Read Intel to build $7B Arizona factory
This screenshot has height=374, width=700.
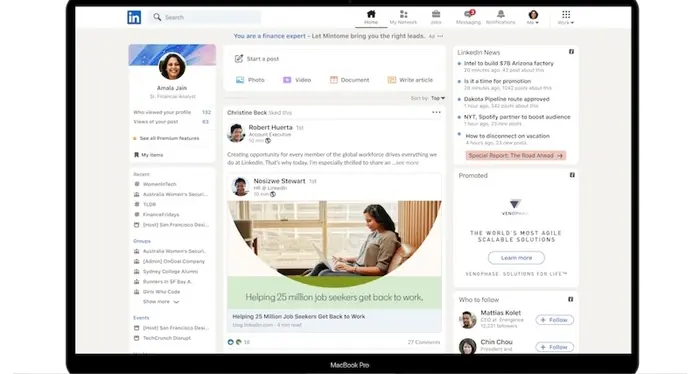pos(508,63)
